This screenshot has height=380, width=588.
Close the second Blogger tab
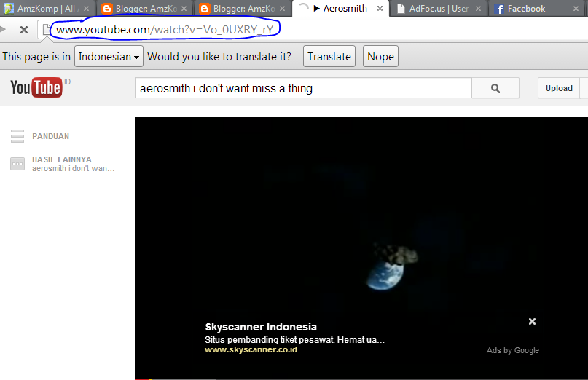click(x=283, y=9)
